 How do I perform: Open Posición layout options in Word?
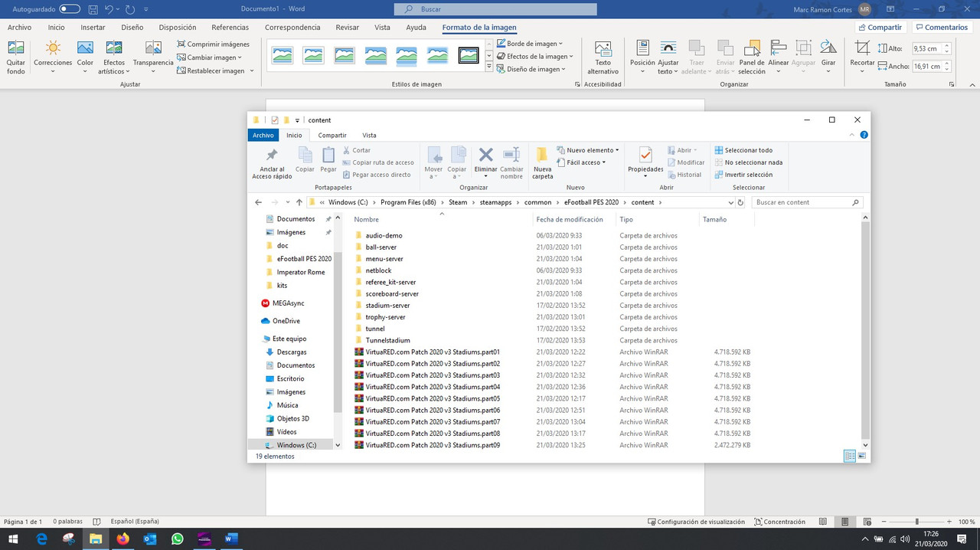642,57
